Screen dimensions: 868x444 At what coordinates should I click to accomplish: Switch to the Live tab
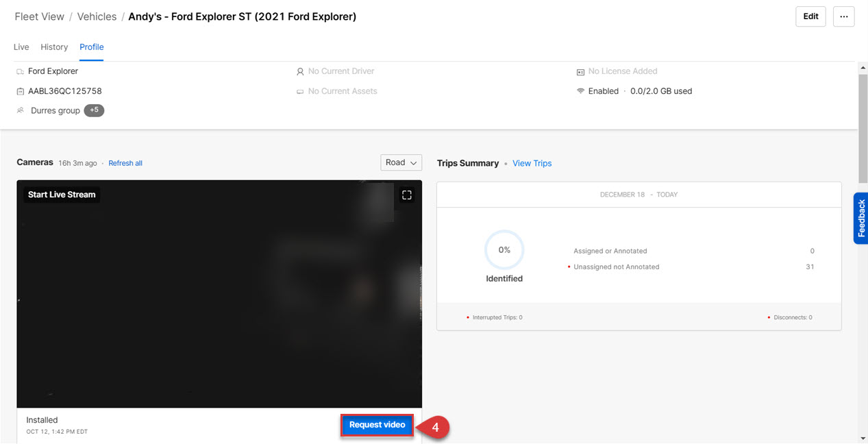tap(21, 47)
